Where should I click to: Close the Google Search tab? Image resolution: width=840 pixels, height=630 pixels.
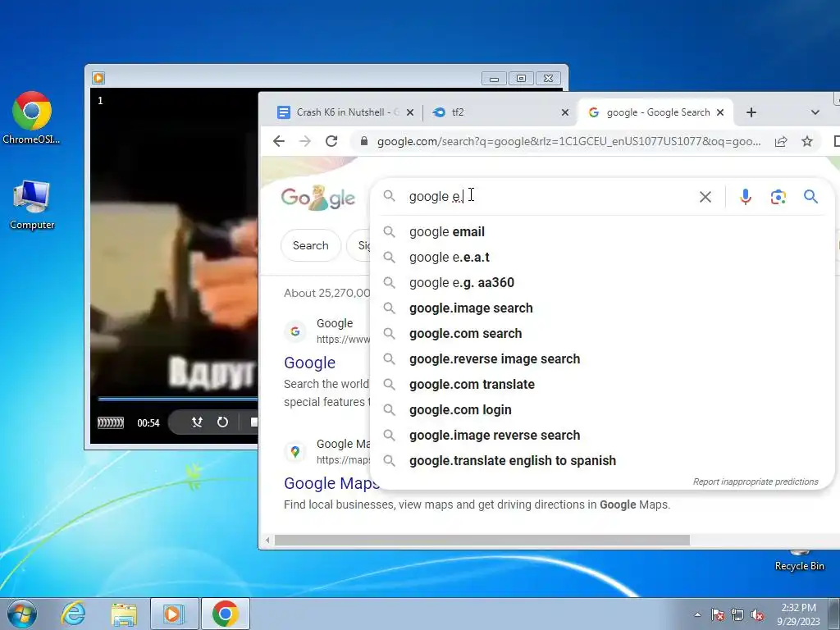[x=720, y=112]
